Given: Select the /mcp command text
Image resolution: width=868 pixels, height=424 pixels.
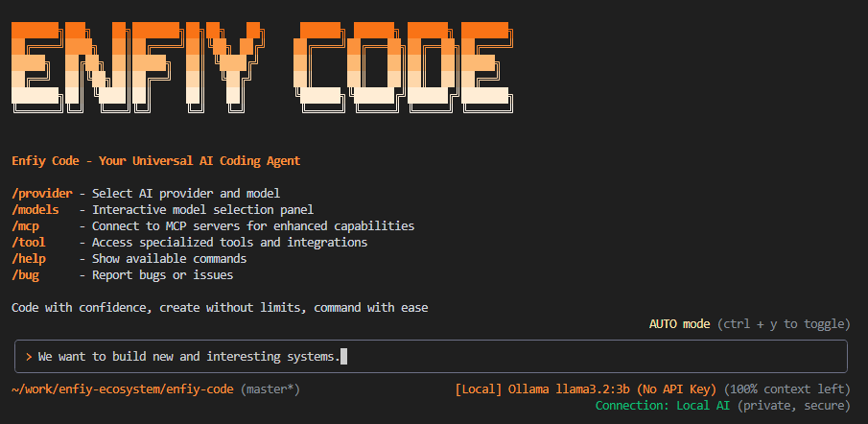Looking at the screenshot, I should tap(26, 225).
